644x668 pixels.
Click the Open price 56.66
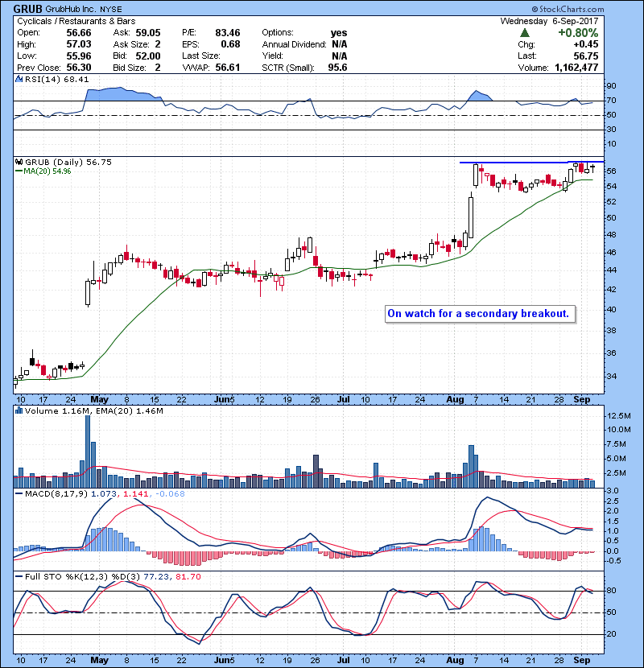79,33
